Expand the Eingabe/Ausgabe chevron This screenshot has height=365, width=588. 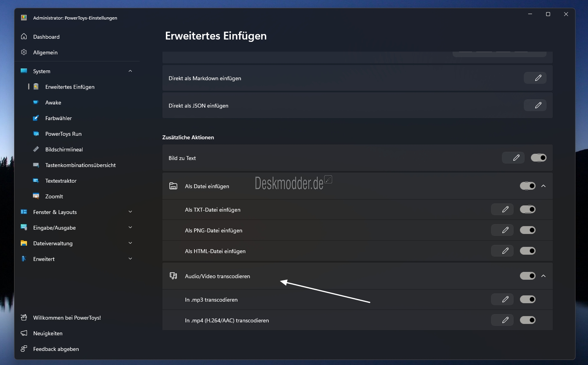[x=130, y=227]
